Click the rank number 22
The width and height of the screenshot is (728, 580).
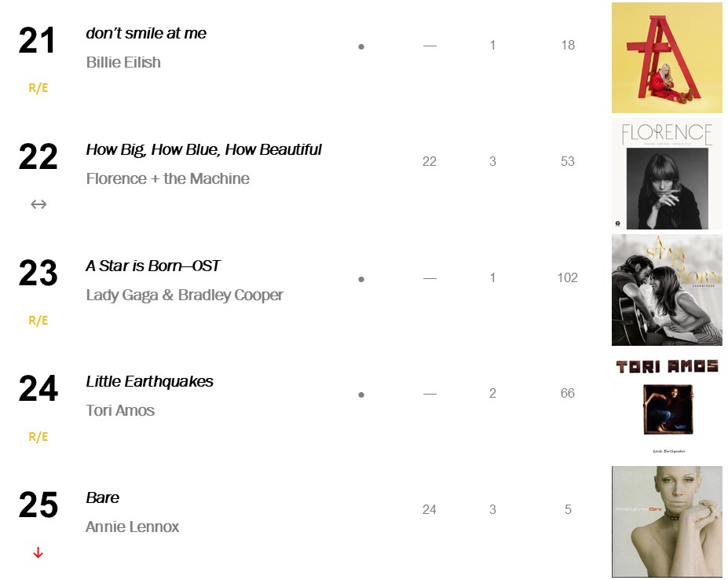(x=38, y=157)
